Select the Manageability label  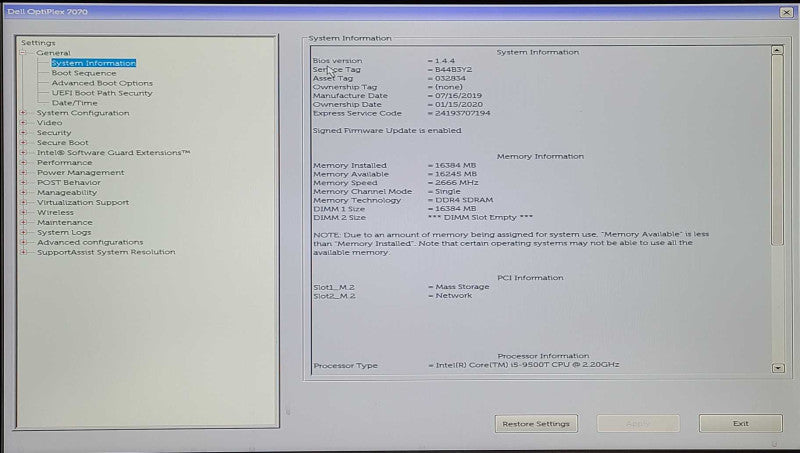click(x=66, y=192)
